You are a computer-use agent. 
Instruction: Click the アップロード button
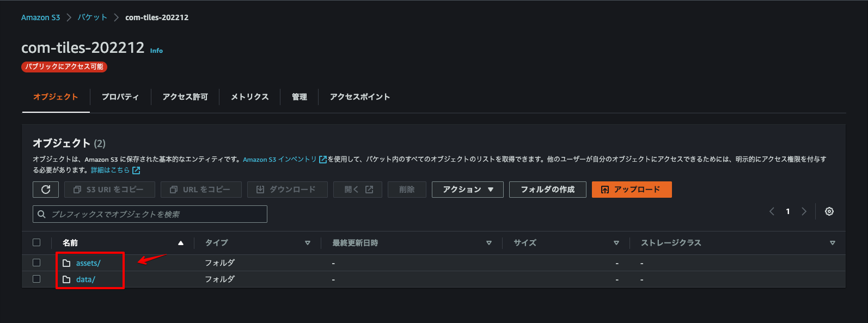(632, 190)
